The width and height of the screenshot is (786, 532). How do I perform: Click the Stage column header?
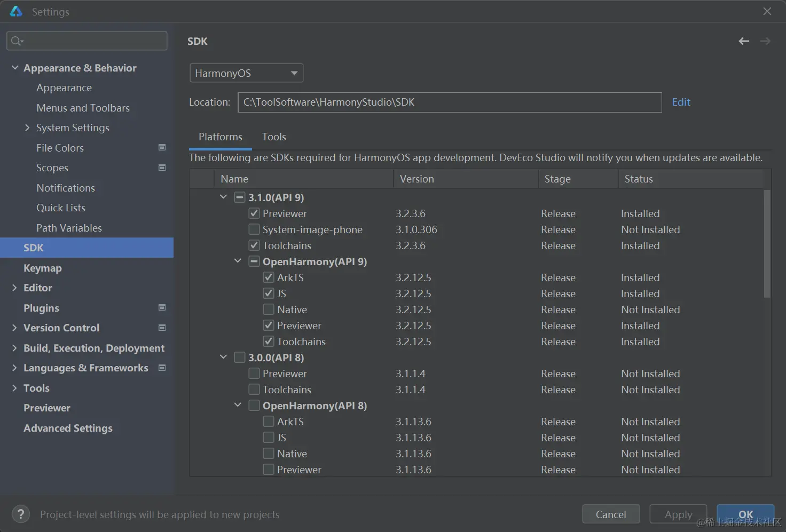pos(578,179)
